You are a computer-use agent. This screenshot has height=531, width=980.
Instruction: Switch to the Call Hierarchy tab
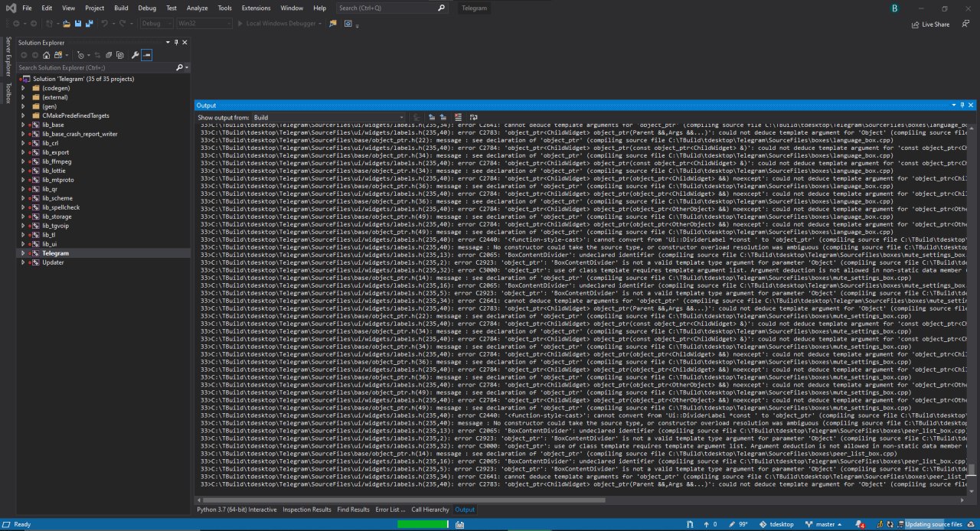(430, 510)
